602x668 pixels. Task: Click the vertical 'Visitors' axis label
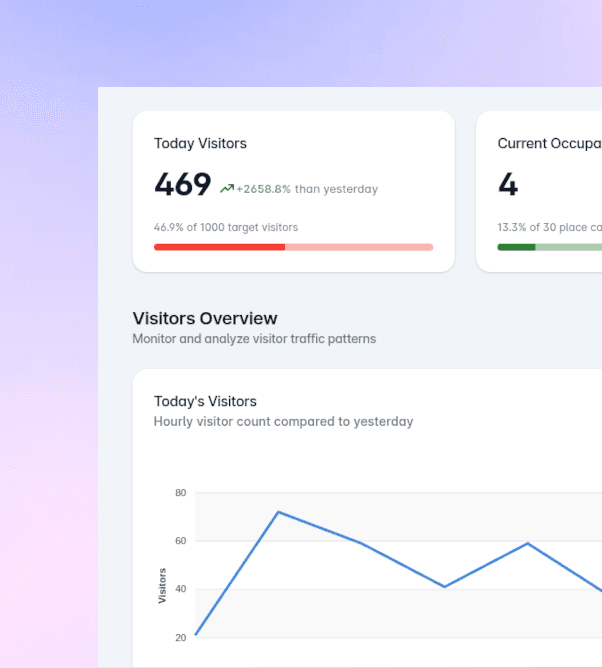pos(163,585)
